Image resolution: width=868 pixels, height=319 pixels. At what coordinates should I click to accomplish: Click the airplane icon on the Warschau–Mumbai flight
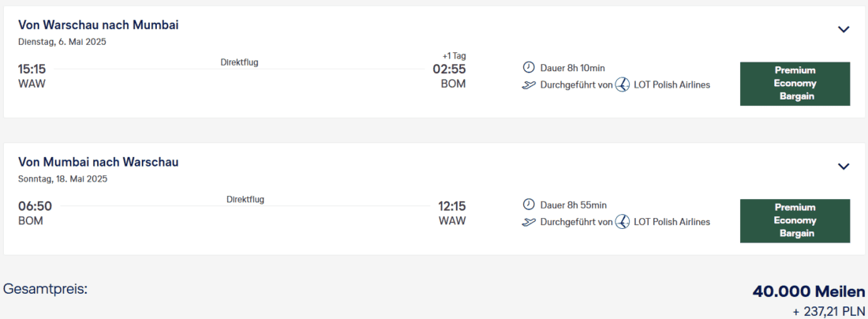pyautogui.click(x=529, y=84)
